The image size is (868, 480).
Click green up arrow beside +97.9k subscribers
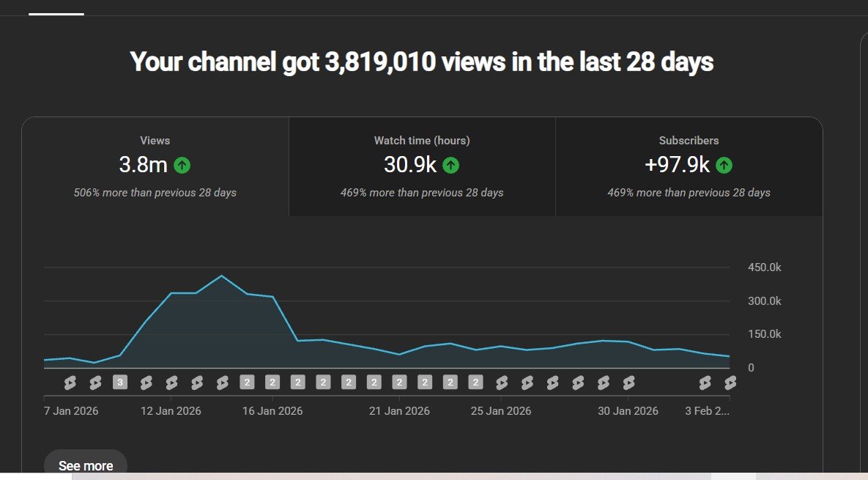click(724, 166)
